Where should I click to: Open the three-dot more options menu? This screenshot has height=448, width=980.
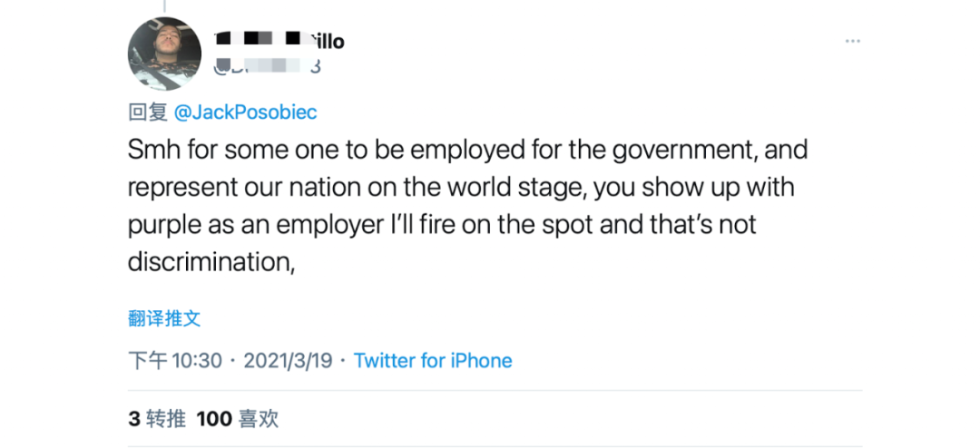point(852,42)
